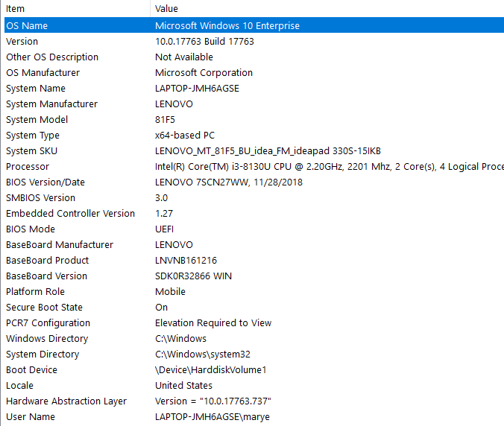Screen dimensions: 504x426
Task: Select the PCR7 Configuration row
Action: pos(254,322)
